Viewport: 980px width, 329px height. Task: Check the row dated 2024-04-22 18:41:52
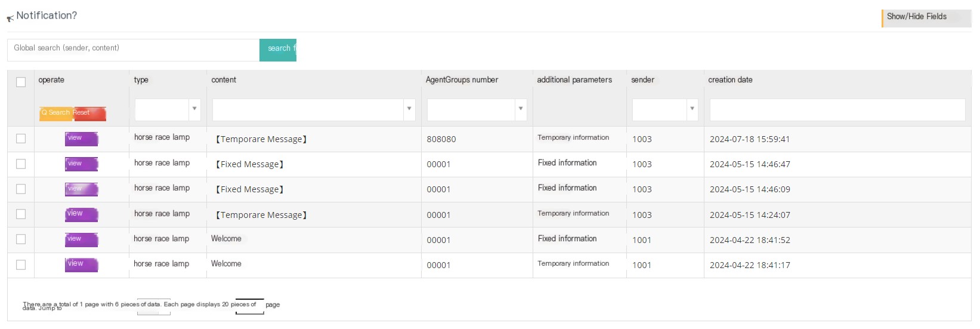coord(21,239)
